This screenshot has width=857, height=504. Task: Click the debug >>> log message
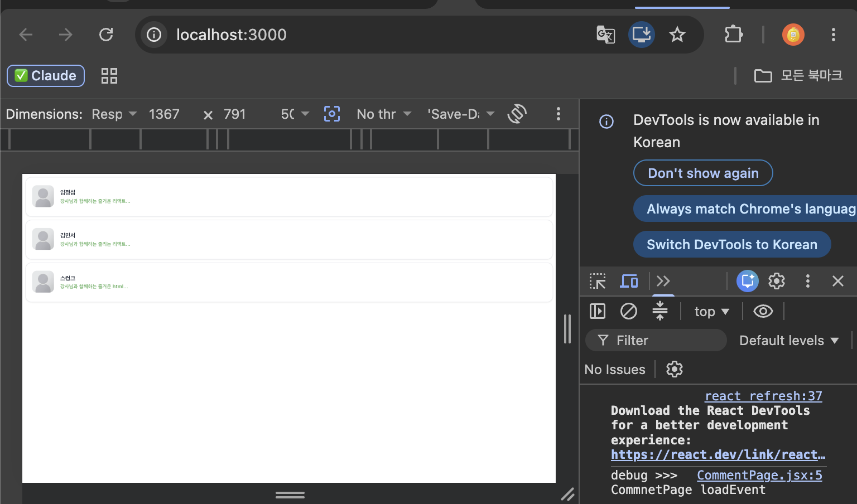pyautogui.click(x=644, y=476)
